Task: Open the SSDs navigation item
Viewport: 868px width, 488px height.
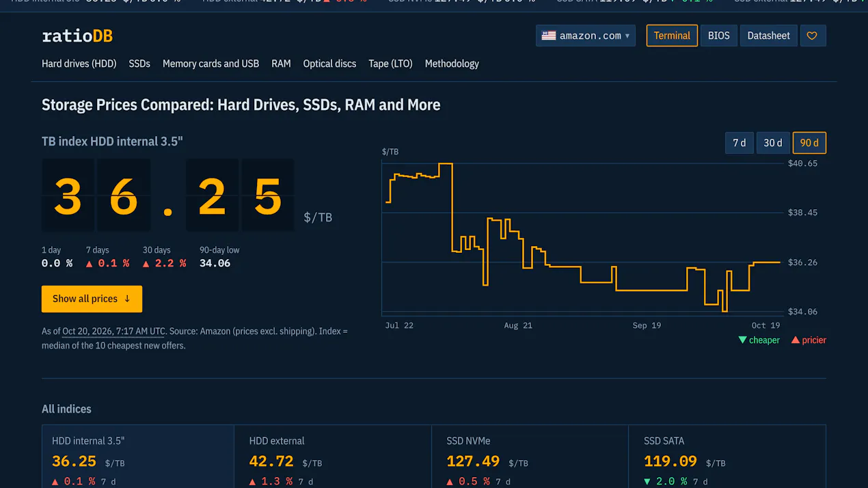Action: [139, 64]
